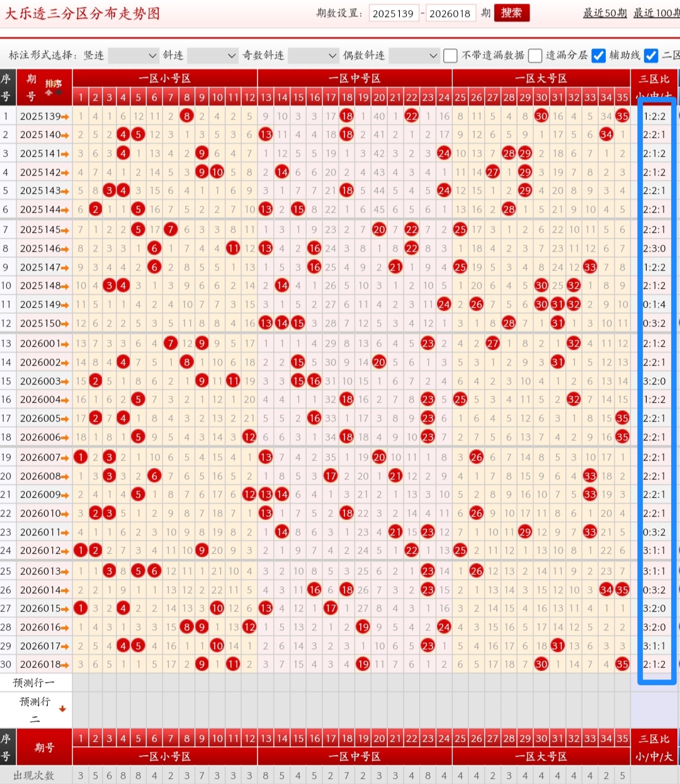Click the orange arrow beside period 2025150
The height and width of the screenshot is (784, 680).
coord(65,323)
